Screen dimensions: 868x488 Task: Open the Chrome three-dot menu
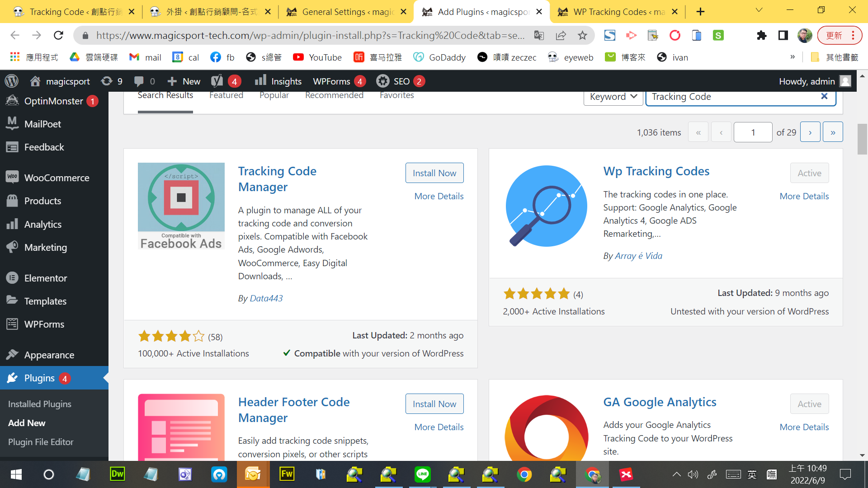pos(853,35)
